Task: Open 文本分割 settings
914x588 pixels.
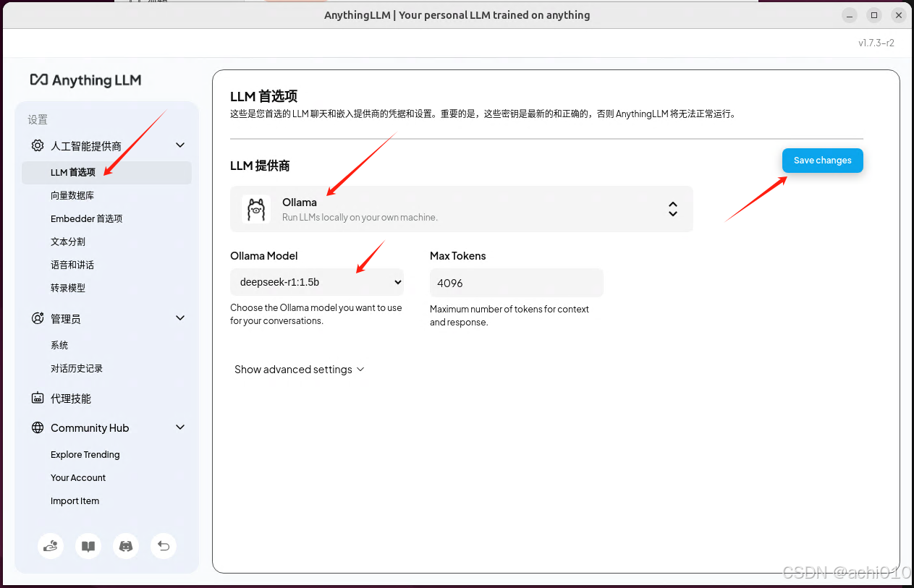Action: pyautogui.click(x=68, y=242)
